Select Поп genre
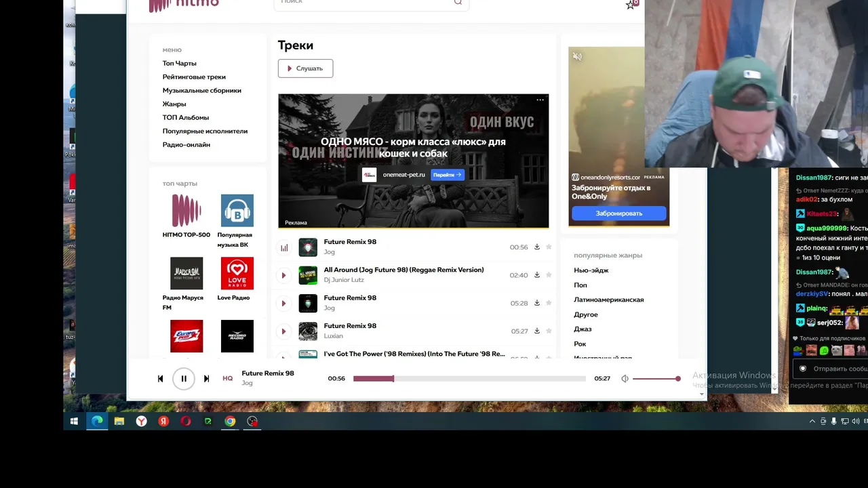Screen dimensions: 868x488 tap(580, 285)
